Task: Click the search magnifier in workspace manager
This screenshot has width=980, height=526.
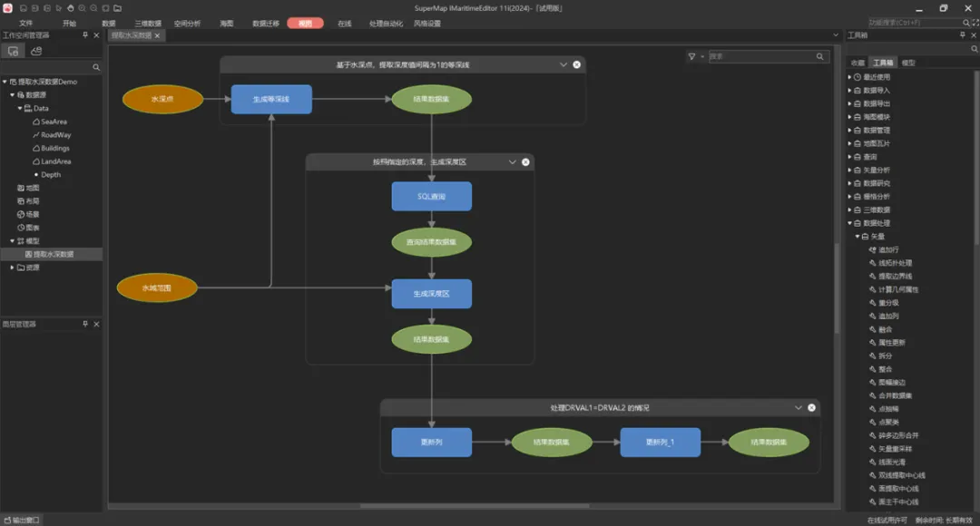Action: pyautogui.click(x=96, y=67)
